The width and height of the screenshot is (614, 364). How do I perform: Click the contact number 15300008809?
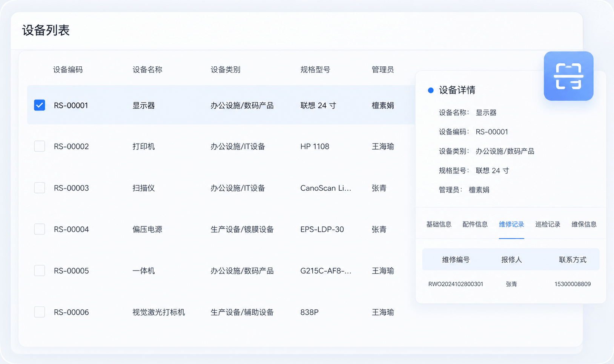click(x=573, y=284)
